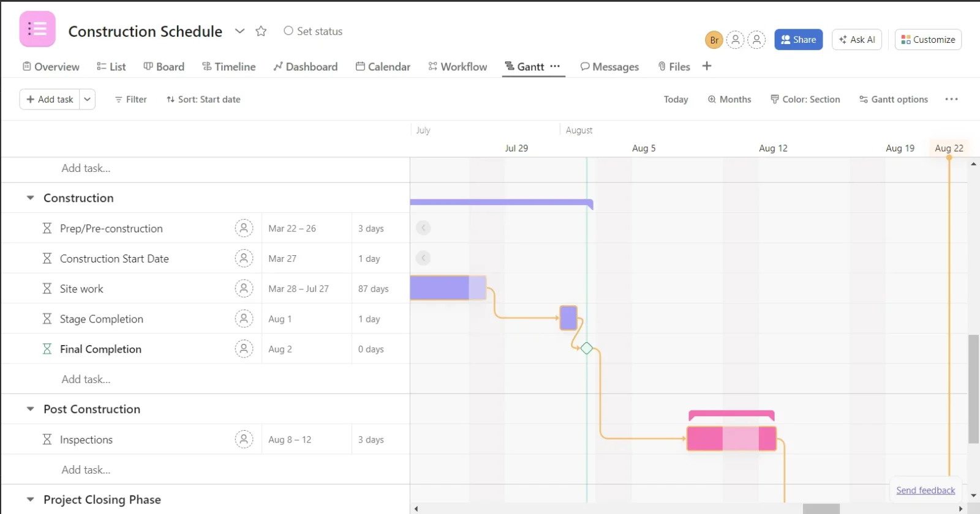
Task: Collapse the Construction section
Action: pyautogui.click(x=30, y=198)
